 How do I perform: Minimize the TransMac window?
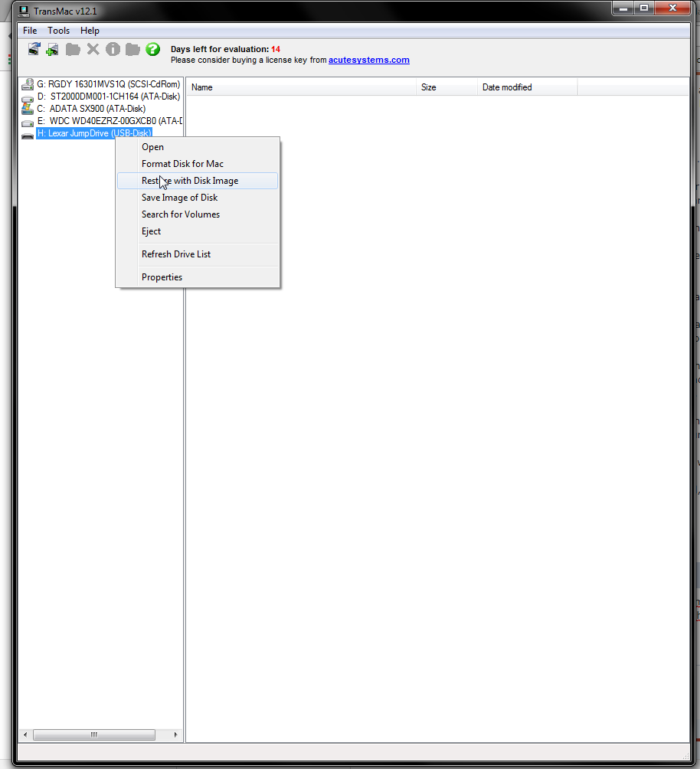pos(623,8)
